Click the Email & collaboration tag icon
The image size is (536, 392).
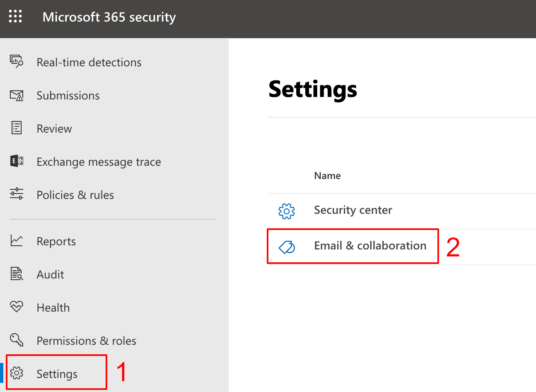tap(287, 247)
